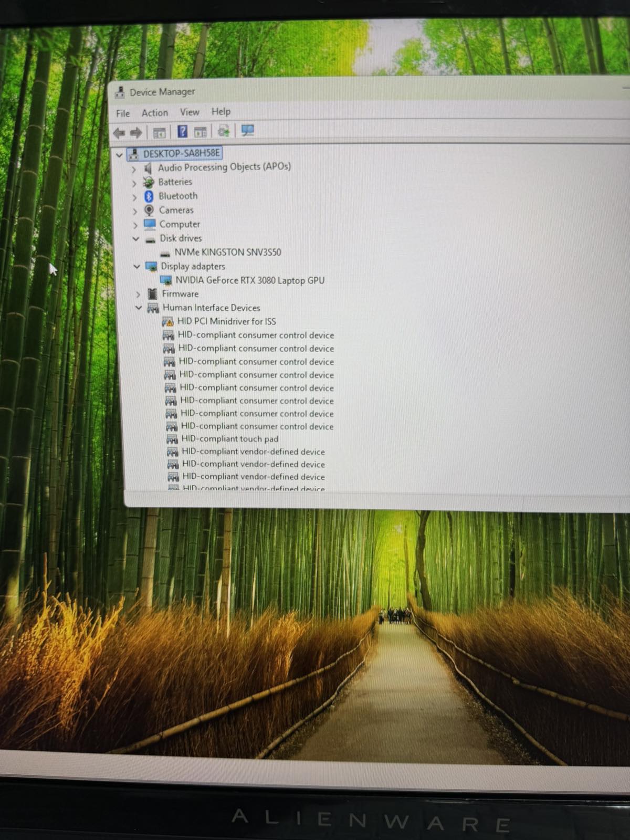
Task: Open the File menu
Action: pyautogui.click(x=123, y=113)
